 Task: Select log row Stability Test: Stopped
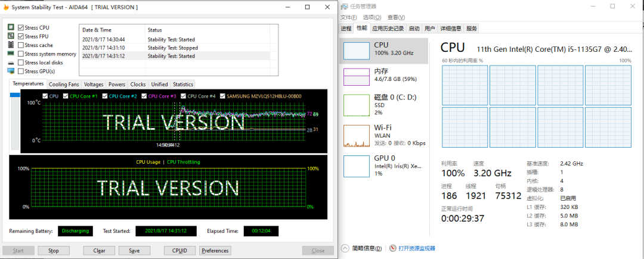click(x=174, y=48)
